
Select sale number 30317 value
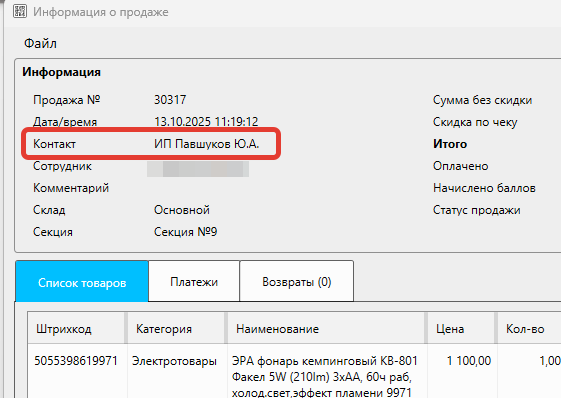click(x=170, y=100)
